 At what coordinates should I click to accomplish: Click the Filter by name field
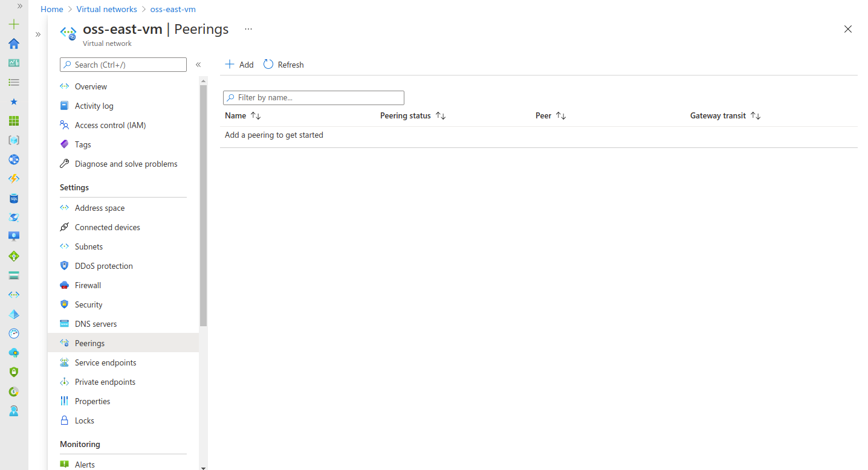point(314,98)
